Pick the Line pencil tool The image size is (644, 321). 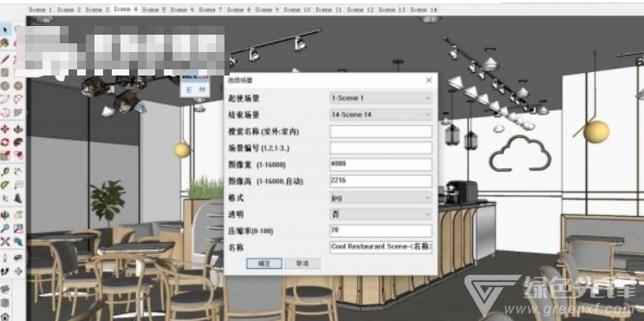[x=5, y=59]
